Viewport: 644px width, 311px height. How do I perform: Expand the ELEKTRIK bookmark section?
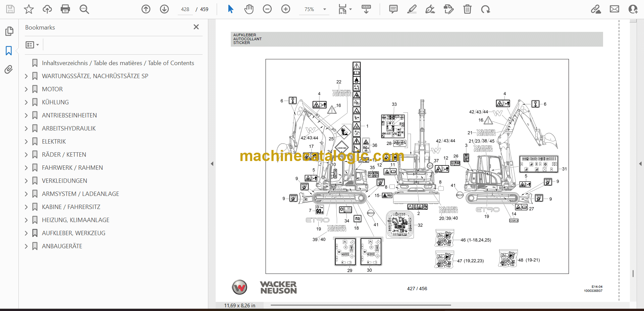click(26, 142)
